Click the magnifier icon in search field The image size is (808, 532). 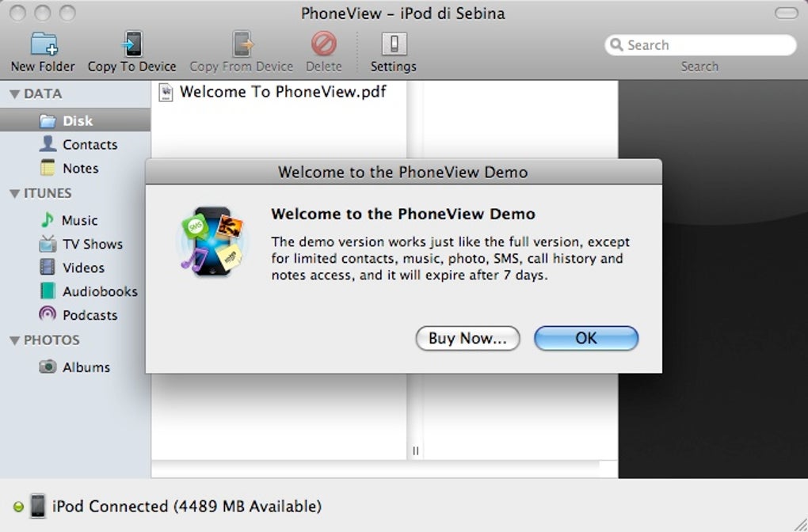(x=616, y=45)
